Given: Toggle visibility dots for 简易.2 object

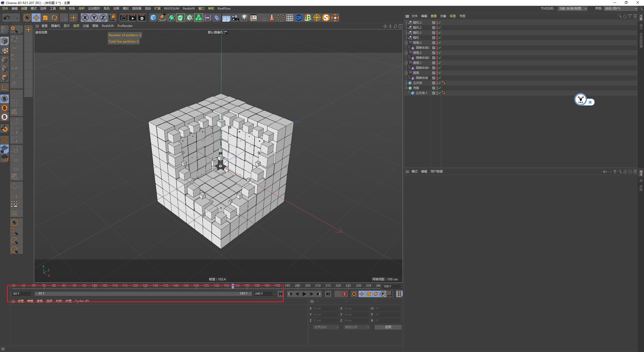Looking at the screenshot, I should 437,53.
